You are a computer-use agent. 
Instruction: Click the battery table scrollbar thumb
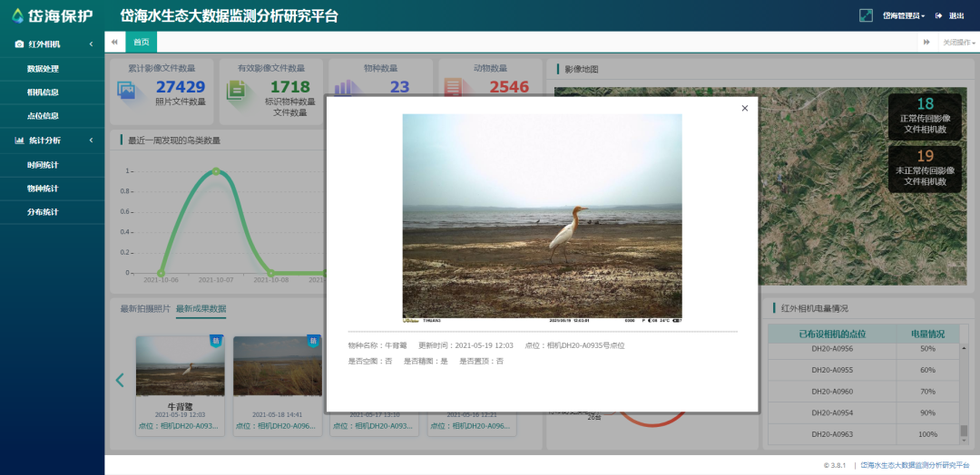[x=964, y=430]
